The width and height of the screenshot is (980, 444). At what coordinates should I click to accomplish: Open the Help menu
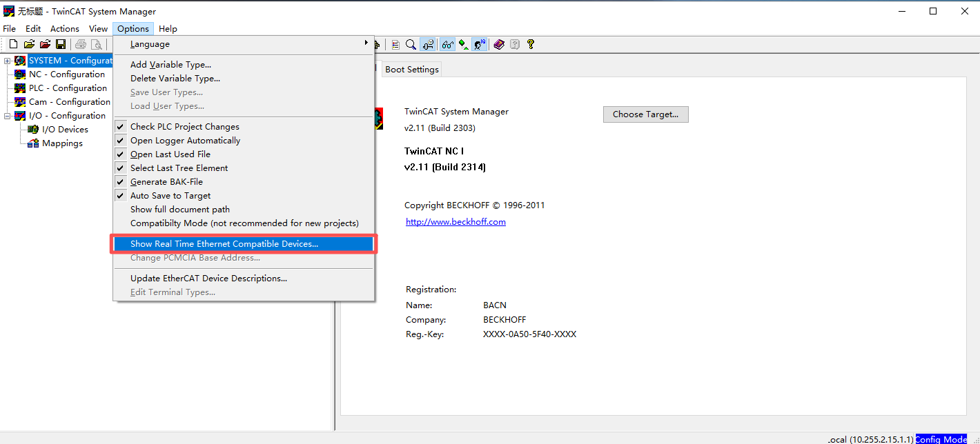point(168,29)
